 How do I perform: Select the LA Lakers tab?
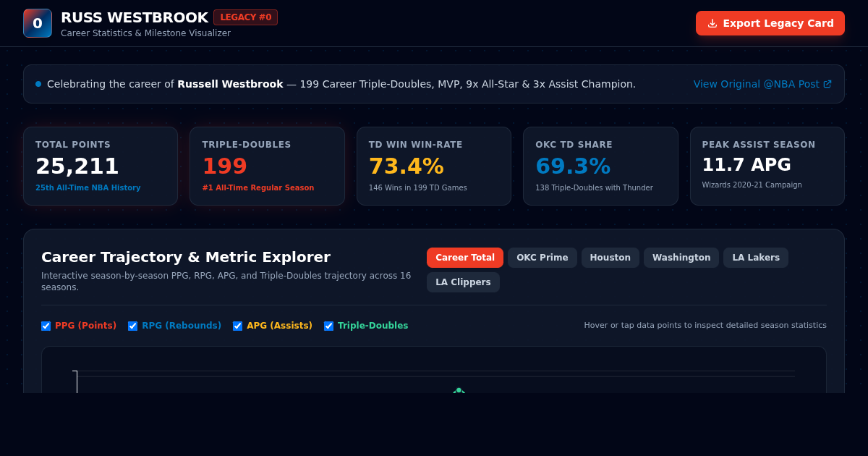point(756,258)
